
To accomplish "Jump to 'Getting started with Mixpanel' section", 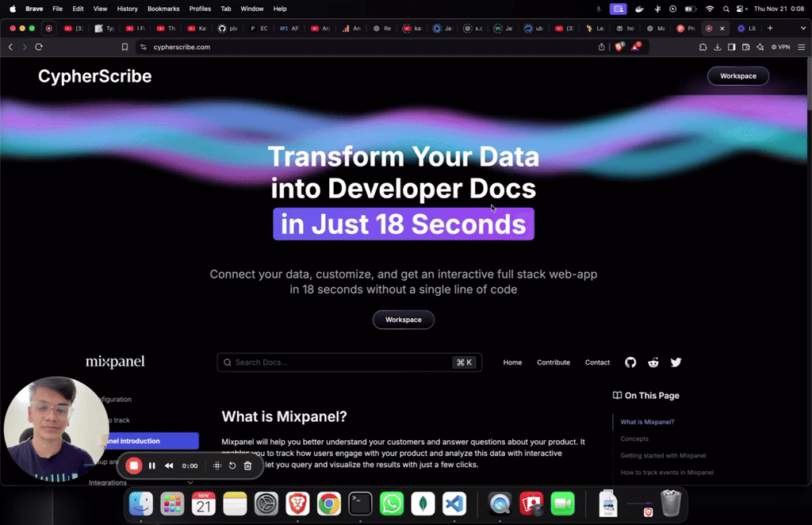I will click(663, 456).
